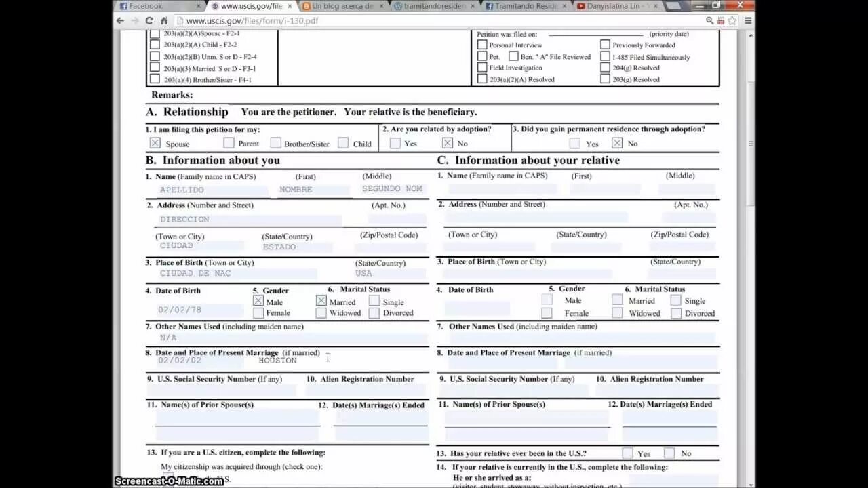Close the Tramitando Reside tab
Screen dimensions: 868x488
pyautogui.click(x=564, y=6)
